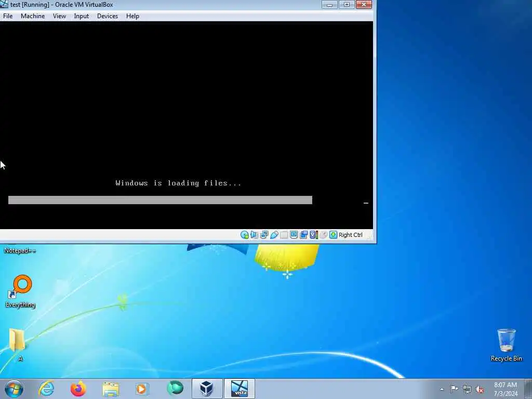Image resolution: width=532 pixels, height=399 pixels.
Task: Click the Show desktop button
Action: tap(528, 389)
